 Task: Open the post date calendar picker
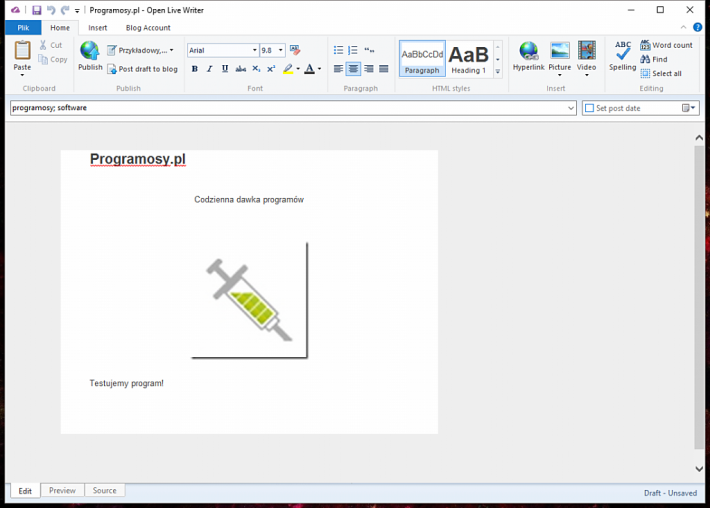[688, 108]
